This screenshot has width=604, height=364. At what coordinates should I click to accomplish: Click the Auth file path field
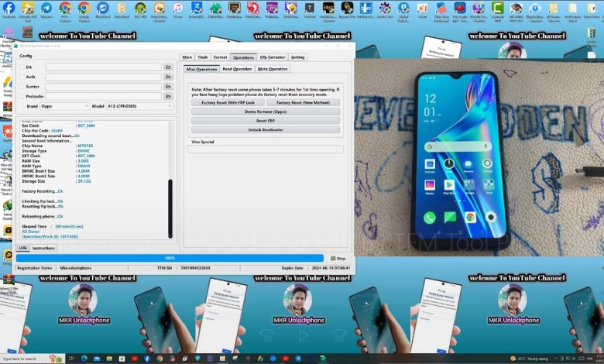tap(103, 77)
